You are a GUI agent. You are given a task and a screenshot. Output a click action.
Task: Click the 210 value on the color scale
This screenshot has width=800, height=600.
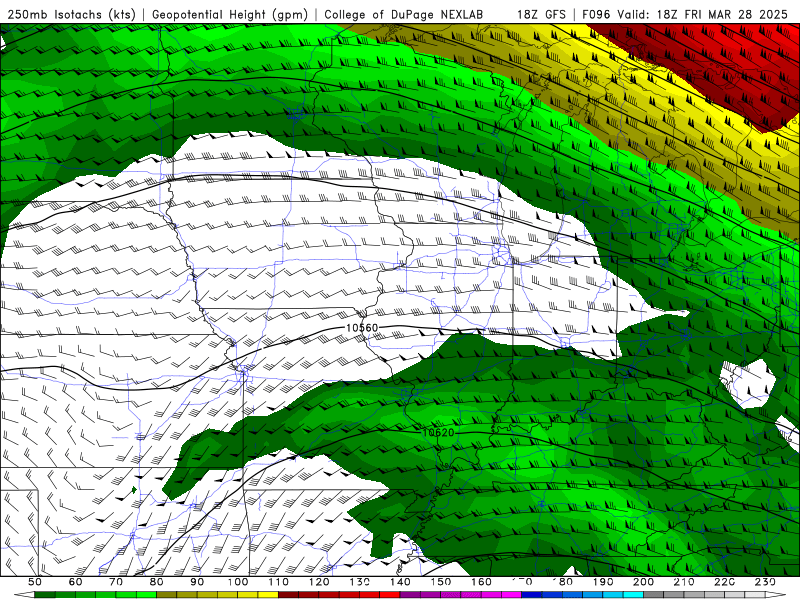684,582
